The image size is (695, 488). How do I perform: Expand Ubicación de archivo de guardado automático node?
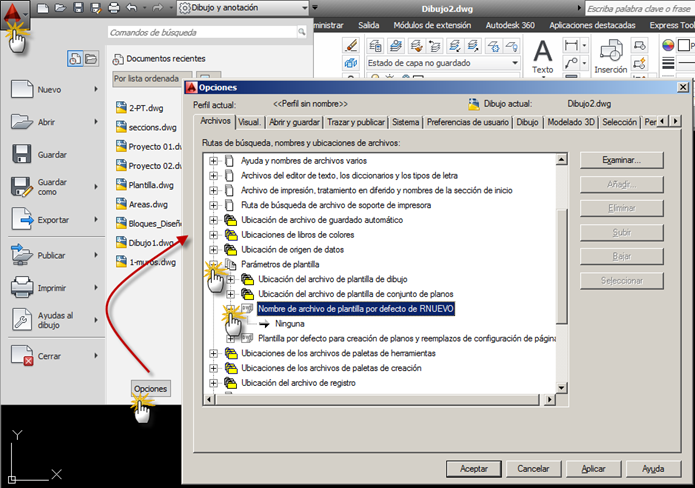[x=213, y=220]
